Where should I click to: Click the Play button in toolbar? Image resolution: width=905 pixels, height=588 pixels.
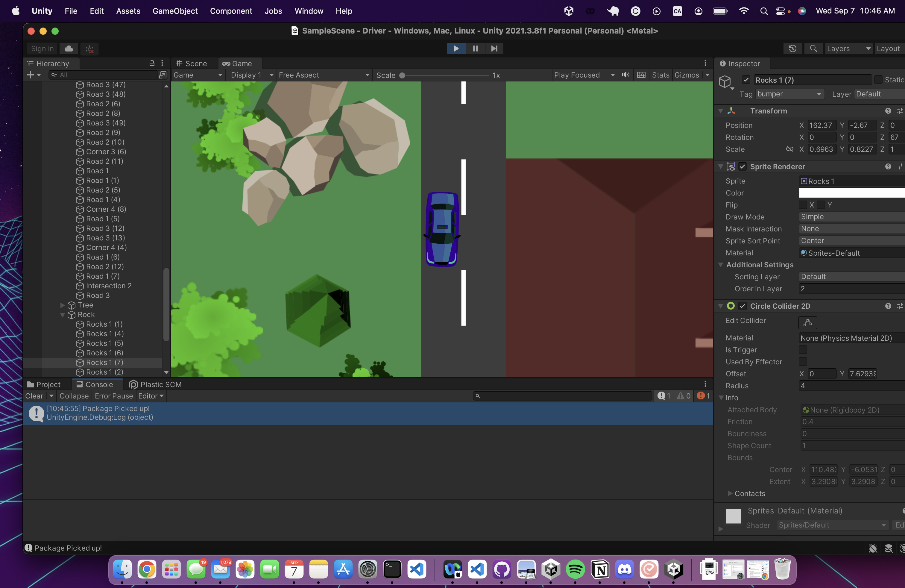click(456, 48)
